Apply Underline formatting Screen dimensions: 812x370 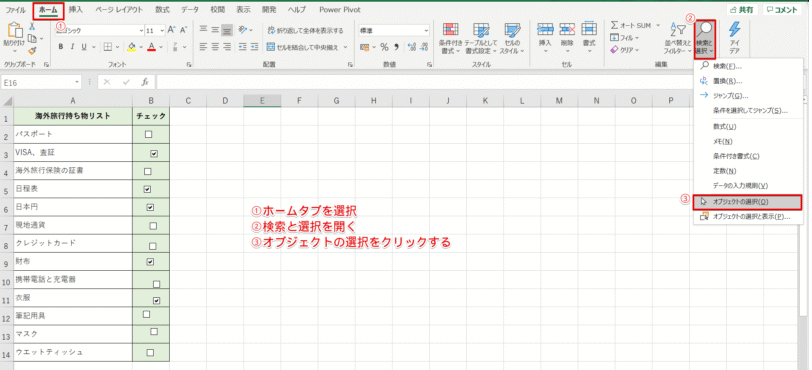[x=83, y=47]
